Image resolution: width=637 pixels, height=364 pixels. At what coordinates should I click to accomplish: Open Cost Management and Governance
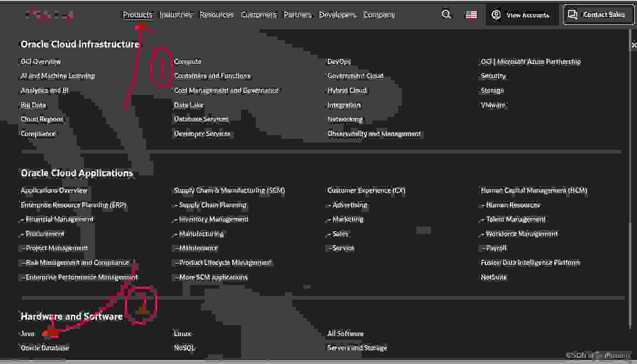point(226,90)
